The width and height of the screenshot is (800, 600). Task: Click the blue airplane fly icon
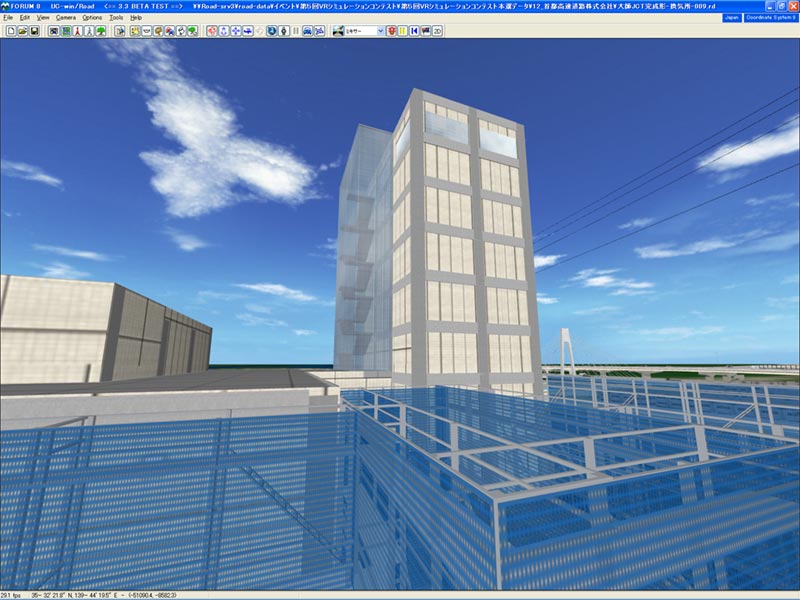click(x=247, y=31)
